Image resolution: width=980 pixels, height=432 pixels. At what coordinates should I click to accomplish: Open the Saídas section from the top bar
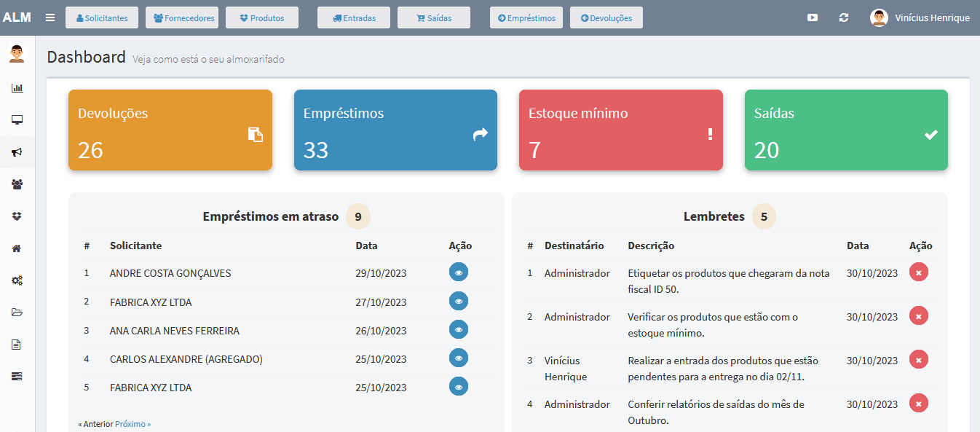434,17
